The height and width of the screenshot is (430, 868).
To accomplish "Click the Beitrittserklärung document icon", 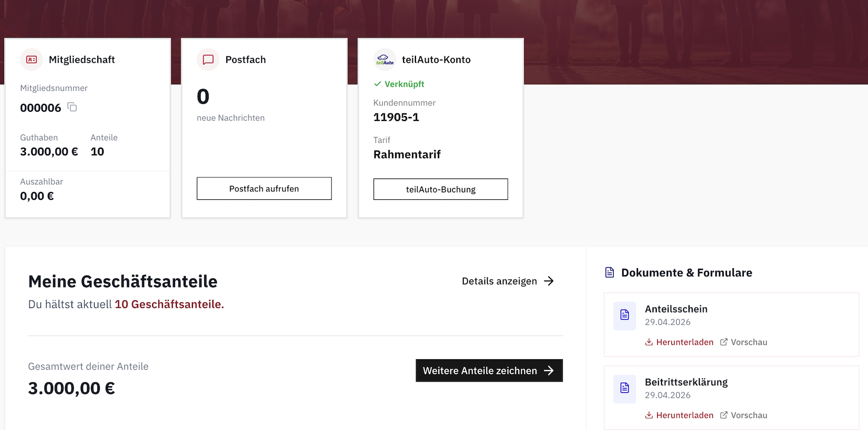I will click(625, 388).
